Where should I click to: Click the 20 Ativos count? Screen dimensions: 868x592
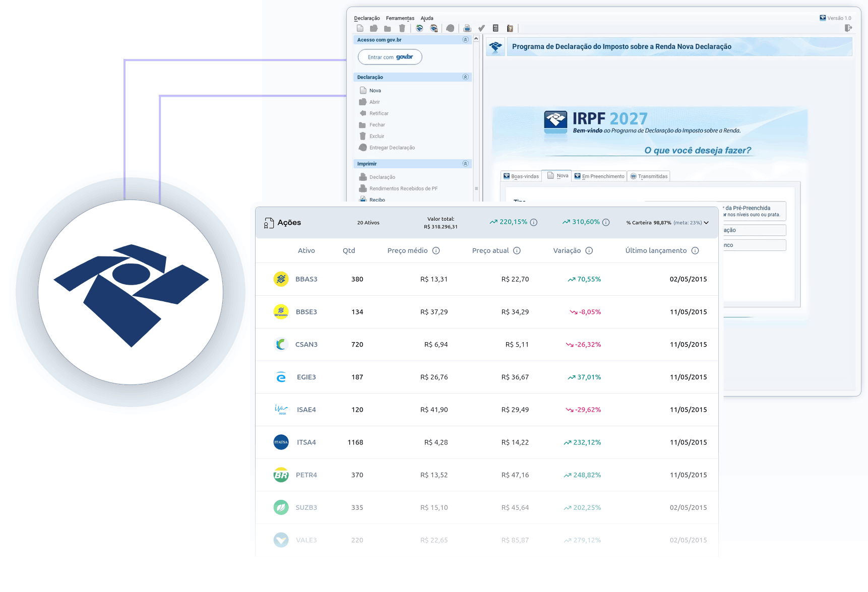368,223
